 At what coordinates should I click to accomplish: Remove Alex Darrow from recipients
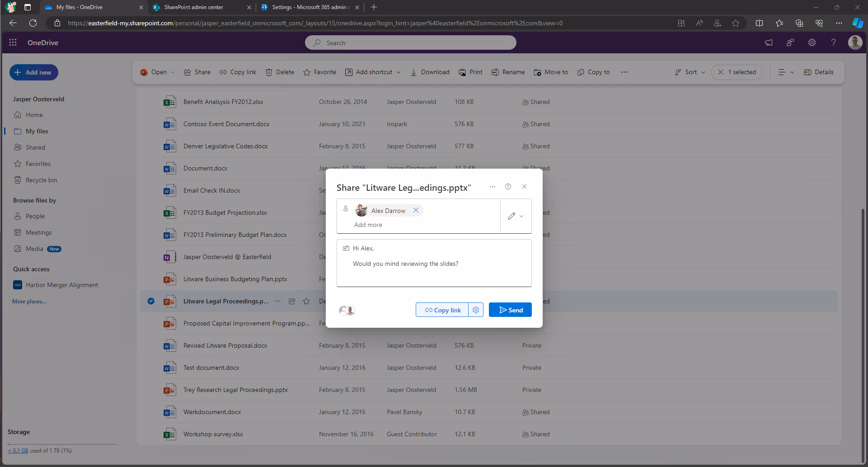click(416, 210)
